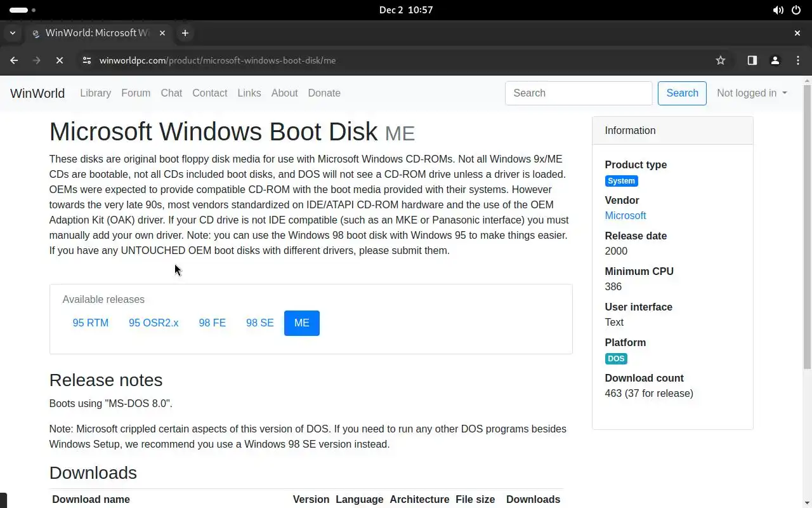The image size is (812, 508).
Task: Click the Downloads column header
Action: 533,499
